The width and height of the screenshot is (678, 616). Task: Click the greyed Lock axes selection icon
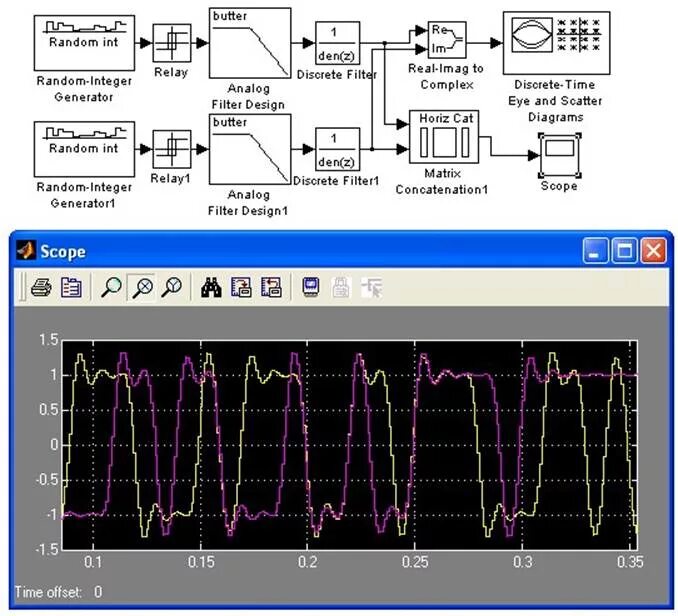tap(341, 287)
